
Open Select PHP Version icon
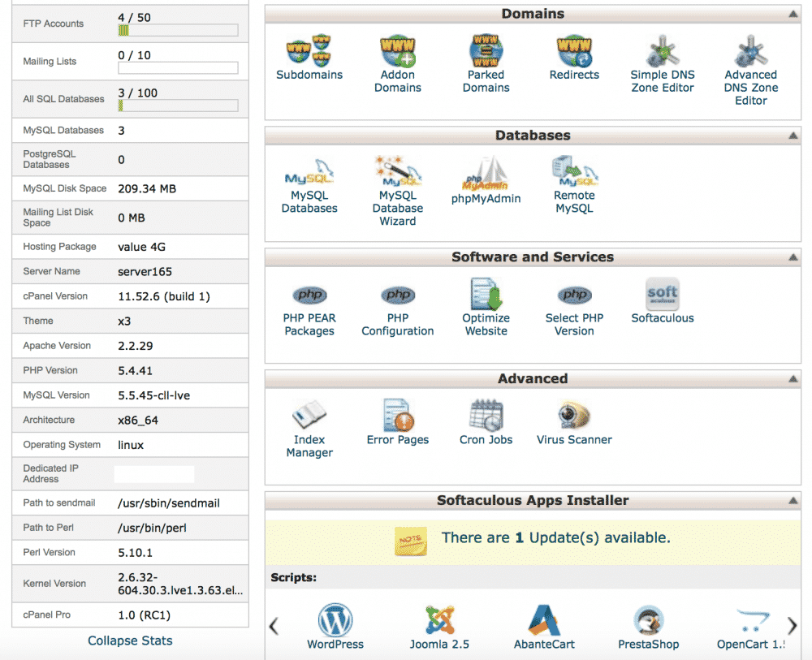(574, 295)
